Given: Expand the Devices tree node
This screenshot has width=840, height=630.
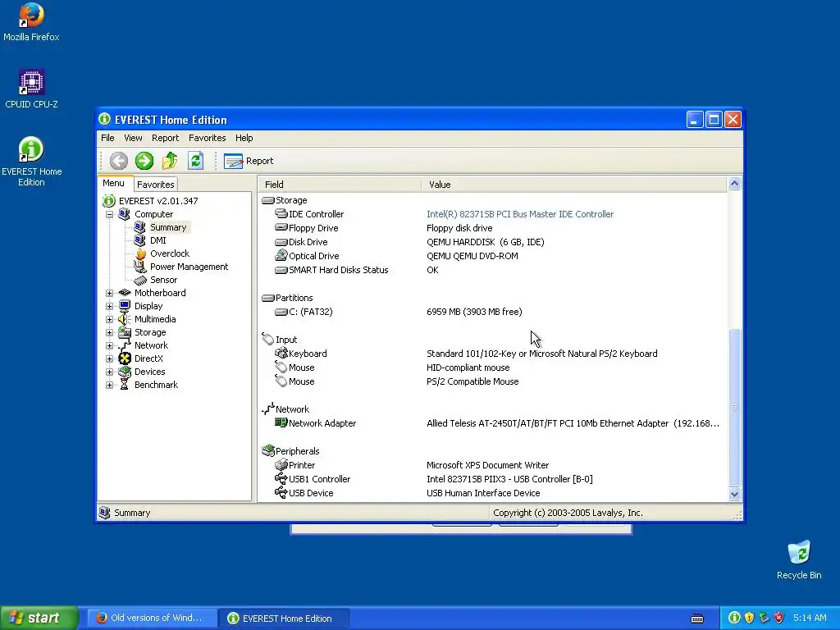Looking at the screenshot, I should point(109,372).
